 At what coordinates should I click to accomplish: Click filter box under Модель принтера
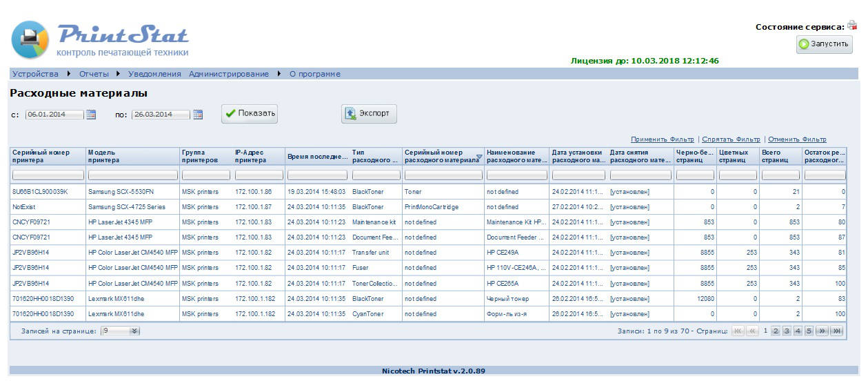point(132,175)
